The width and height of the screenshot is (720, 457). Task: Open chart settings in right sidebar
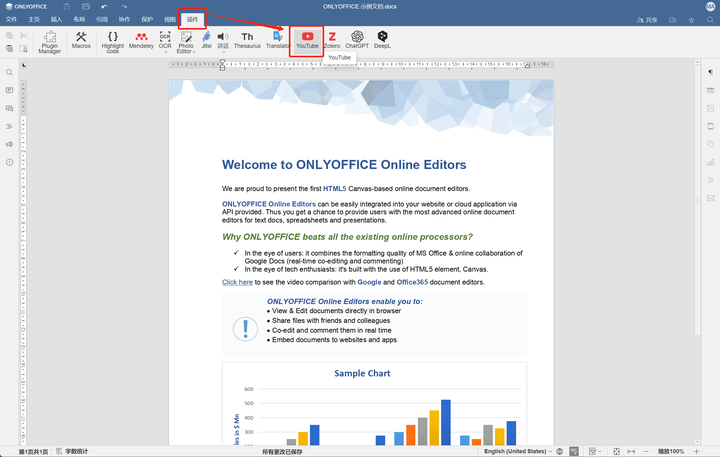click(710, 162)
